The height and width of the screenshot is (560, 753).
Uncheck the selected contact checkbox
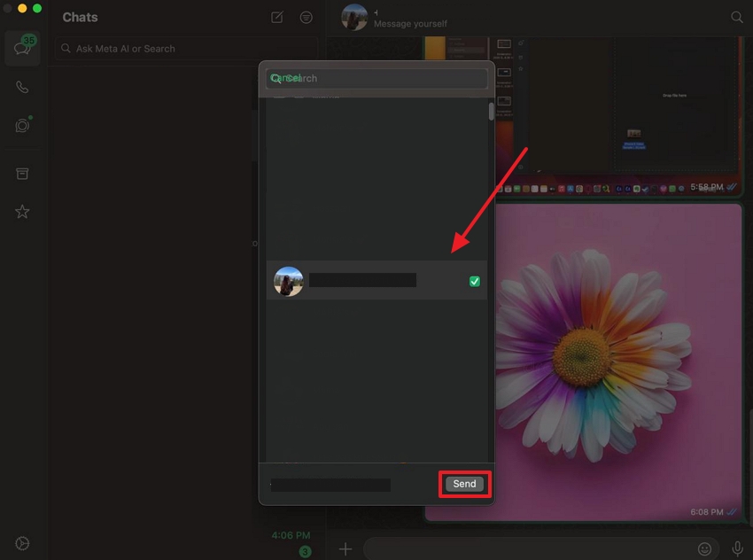click(x=475, y=281)
